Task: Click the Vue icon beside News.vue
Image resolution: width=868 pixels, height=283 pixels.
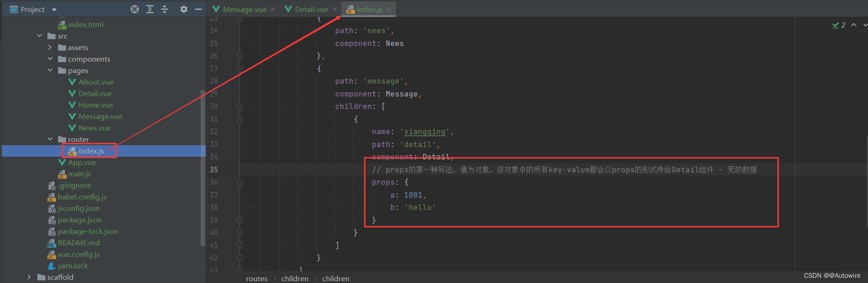Action: tap(72, 128)
